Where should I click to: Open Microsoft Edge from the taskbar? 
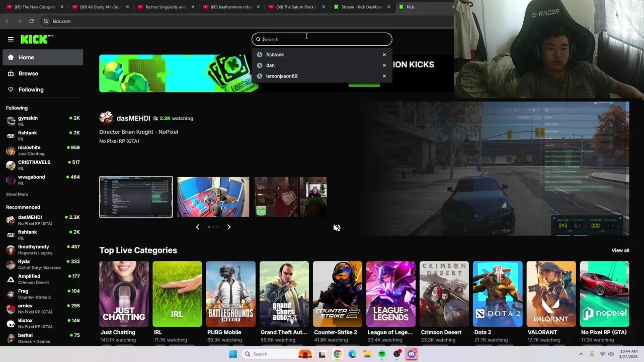click(x=352, y=354)
